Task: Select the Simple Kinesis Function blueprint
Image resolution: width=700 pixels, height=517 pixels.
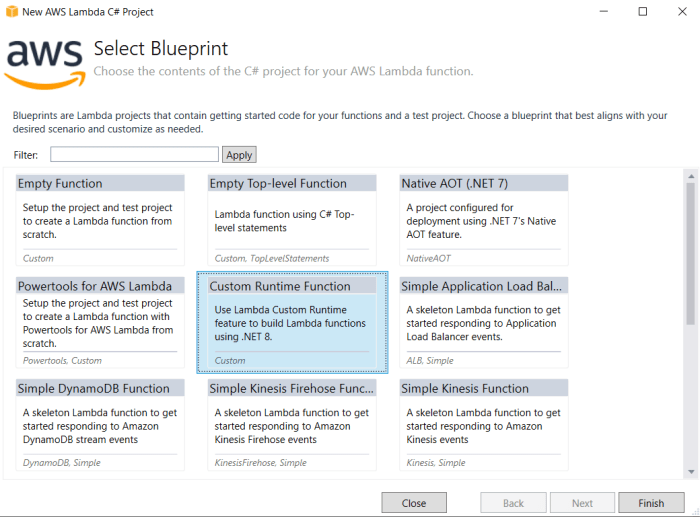Action: [x=483, y=425]
